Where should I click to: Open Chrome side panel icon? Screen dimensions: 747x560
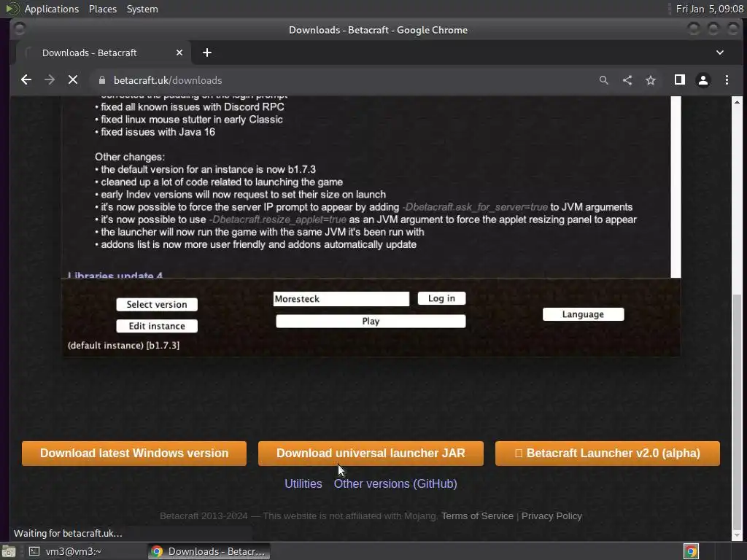click(x=680, y=80)
